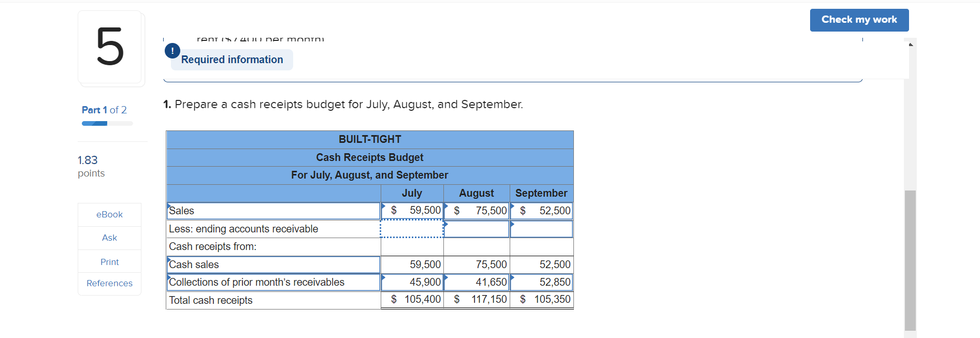The width and height of the screenshot is (980, 338).
Task: Click July collections cell 45,900
Action: (412, 282)
